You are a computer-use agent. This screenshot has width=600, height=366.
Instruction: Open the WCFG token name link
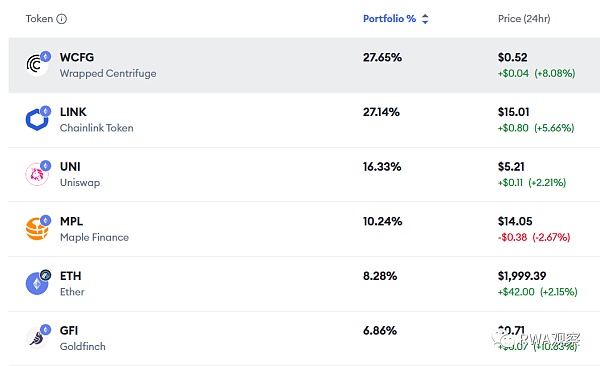[x=77, y=57]
